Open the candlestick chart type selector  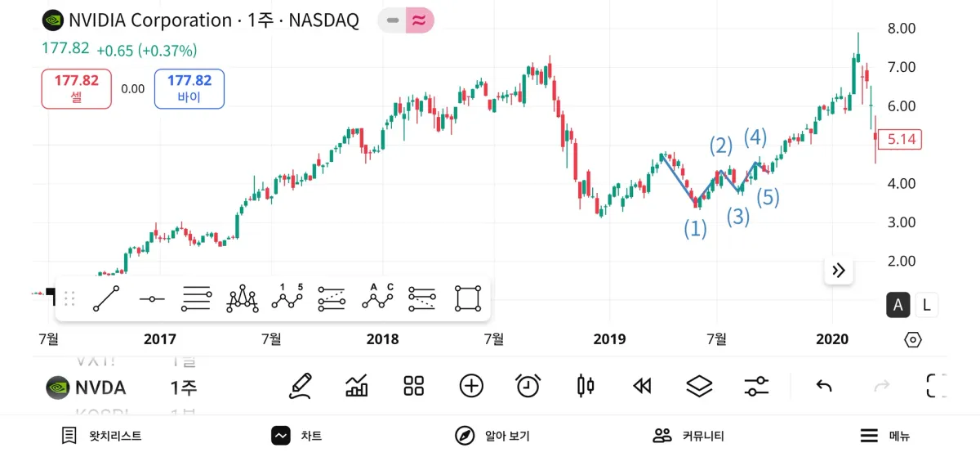[x=586, y=386]
